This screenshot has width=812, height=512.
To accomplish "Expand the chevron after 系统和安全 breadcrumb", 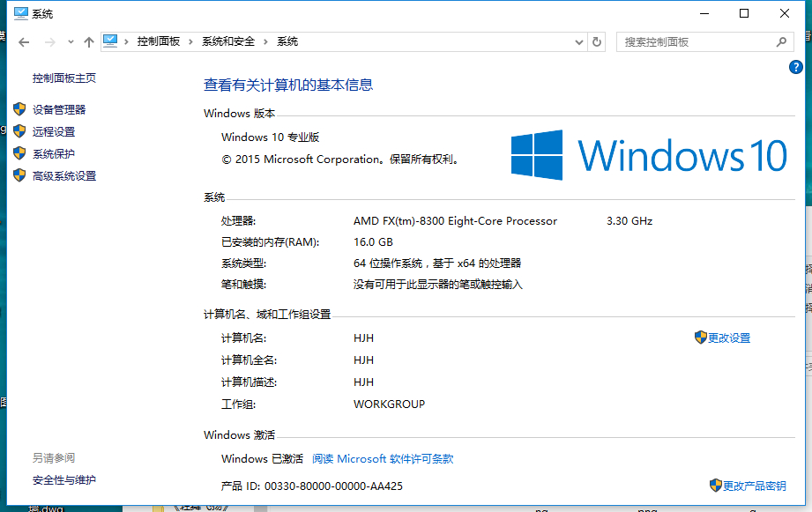I will [265, 42].
